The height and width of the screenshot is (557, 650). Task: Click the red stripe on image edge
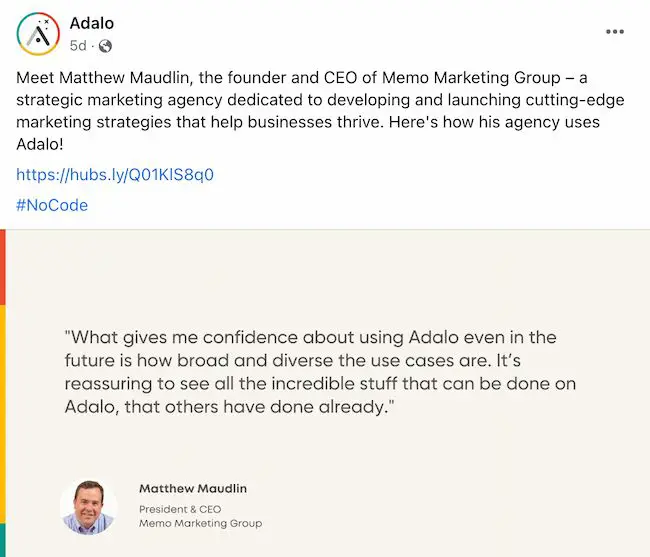[x=2, y=268]
